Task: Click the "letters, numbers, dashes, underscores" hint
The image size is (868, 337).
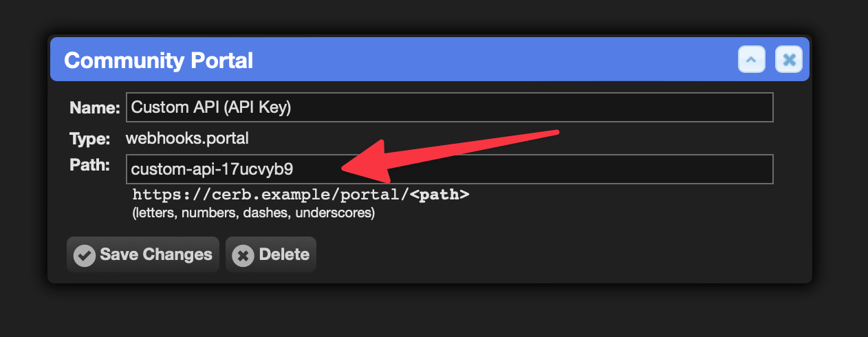Action: (253, 213)
